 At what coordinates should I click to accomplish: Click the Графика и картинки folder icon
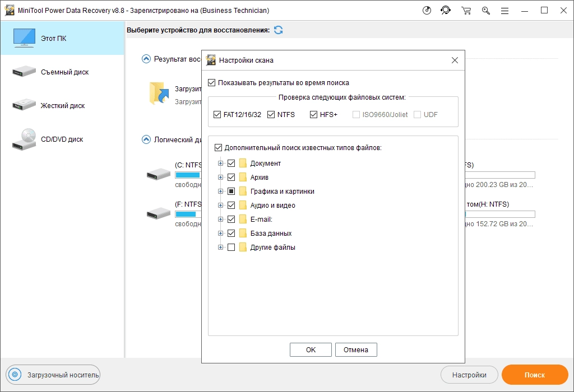[243, 192]
